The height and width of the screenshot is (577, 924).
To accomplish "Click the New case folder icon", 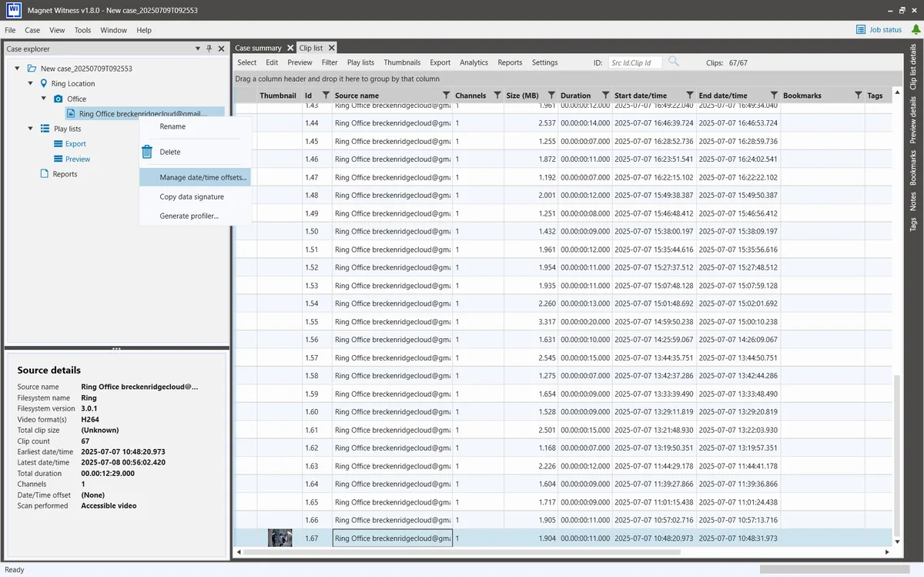I will tap(32, 69).
